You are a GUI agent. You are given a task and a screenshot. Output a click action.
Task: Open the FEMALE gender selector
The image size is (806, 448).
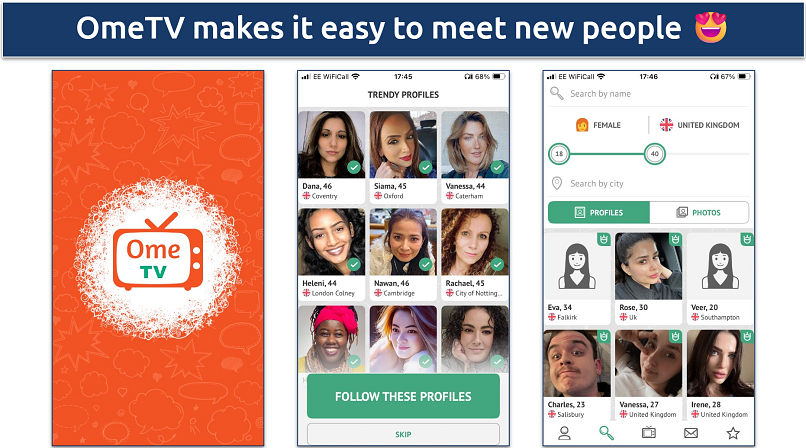point(598,125)
